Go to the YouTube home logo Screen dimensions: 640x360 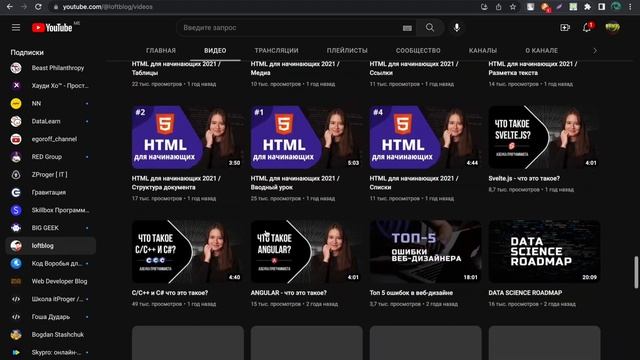52,27
